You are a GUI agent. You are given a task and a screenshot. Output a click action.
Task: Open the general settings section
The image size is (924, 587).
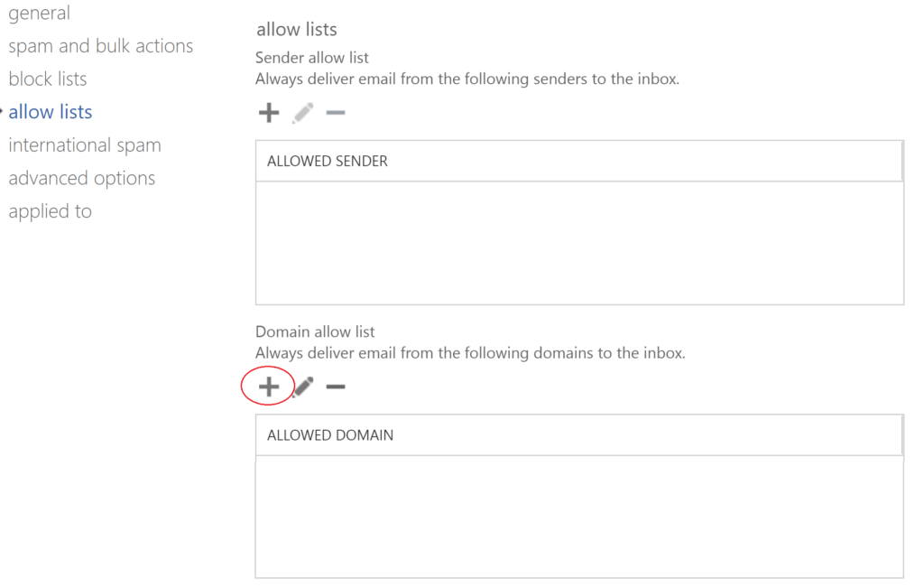click(39, 13)
